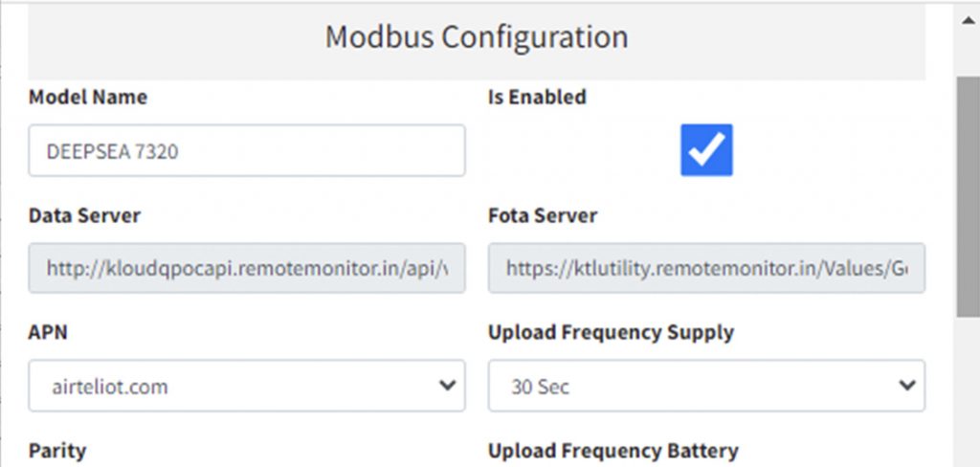Click the Model Name input field
This screenshot has height=467, width=980.
(247, 150)
